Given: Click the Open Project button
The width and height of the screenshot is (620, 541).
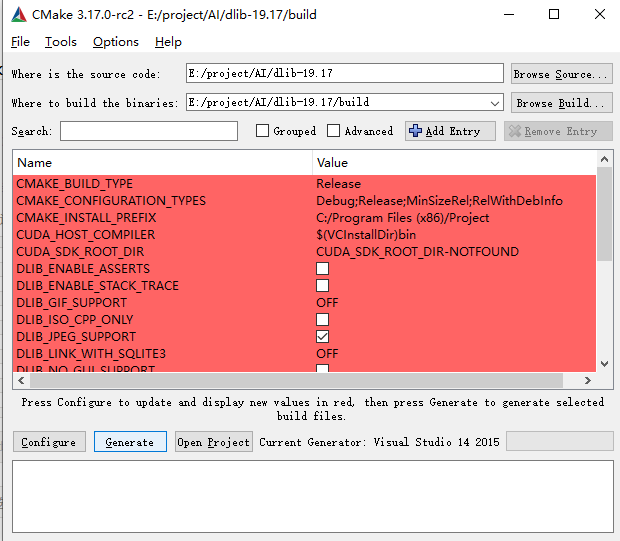Looking at the screenshot, I should point(214,442).
